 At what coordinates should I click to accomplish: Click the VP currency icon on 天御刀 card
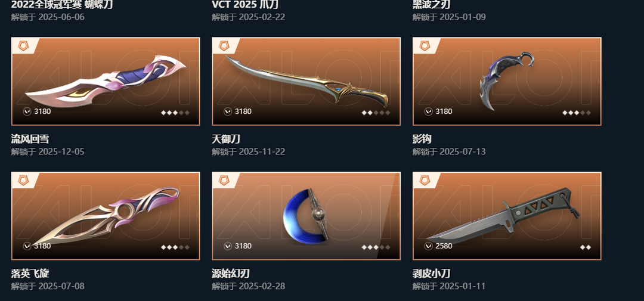click(228, 111)
